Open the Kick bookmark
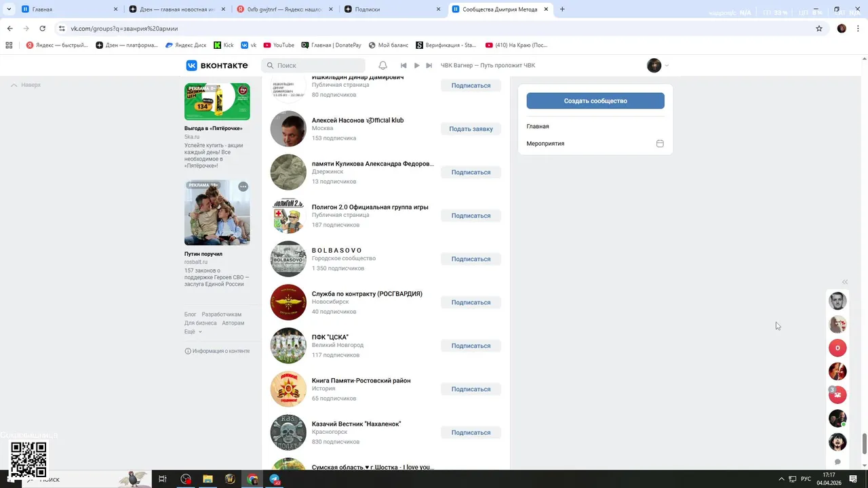The width and height of the screenshot is (868, 488). point(224,45)
